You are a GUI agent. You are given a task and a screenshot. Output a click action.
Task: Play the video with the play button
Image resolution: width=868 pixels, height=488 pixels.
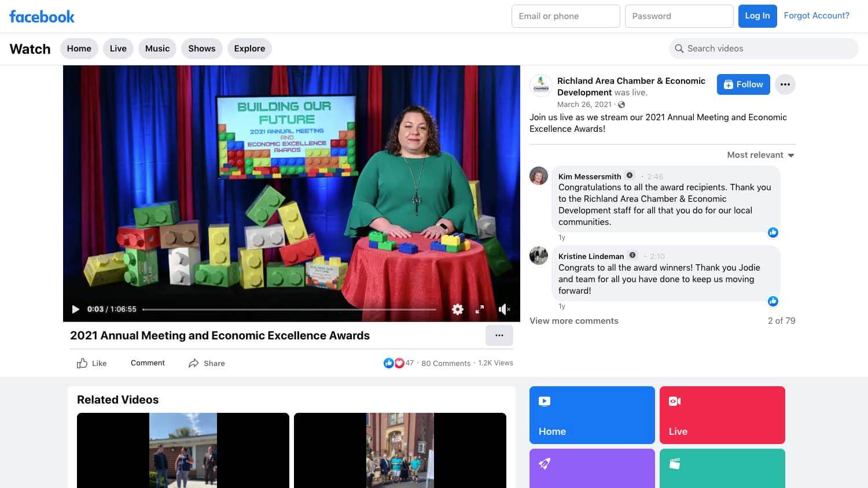pyautogui.click(x=75, y=309)
